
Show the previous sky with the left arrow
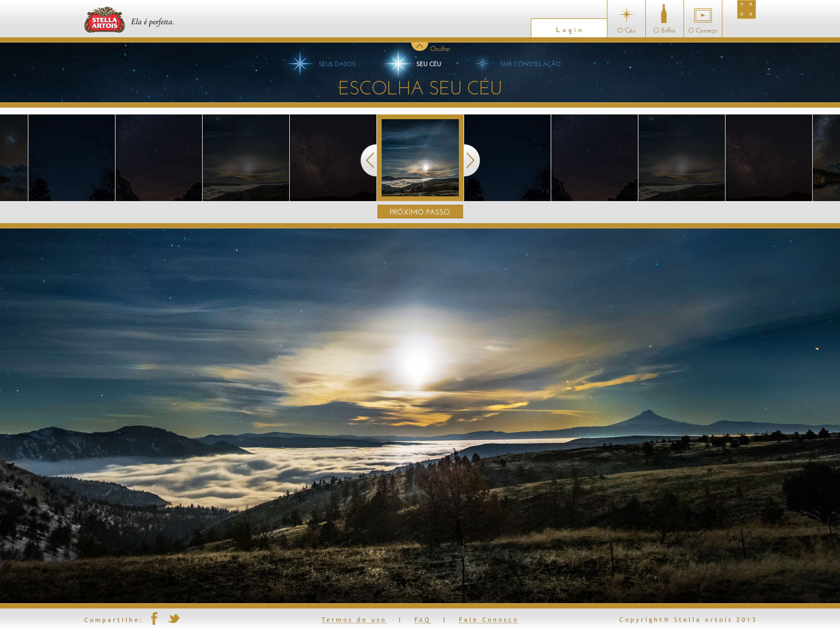pyautogui.click(x=370, y=160)
